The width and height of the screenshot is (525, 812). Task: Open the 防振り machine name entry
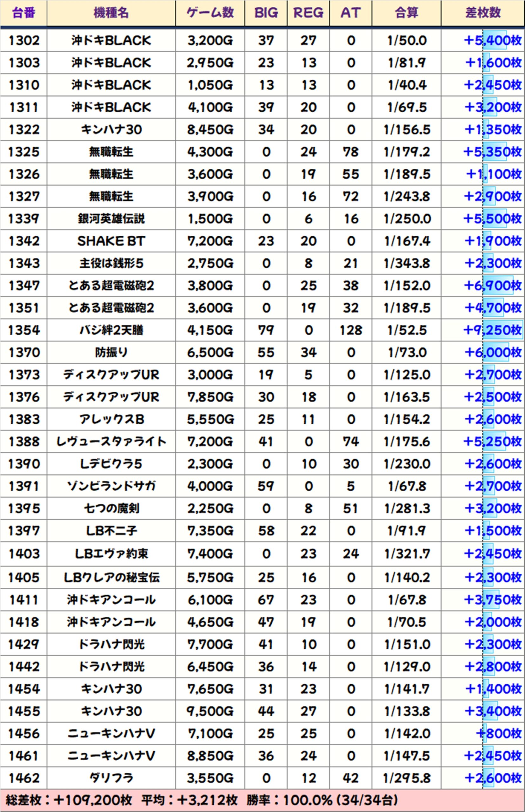pyautogui.click(x=111, y=352)
